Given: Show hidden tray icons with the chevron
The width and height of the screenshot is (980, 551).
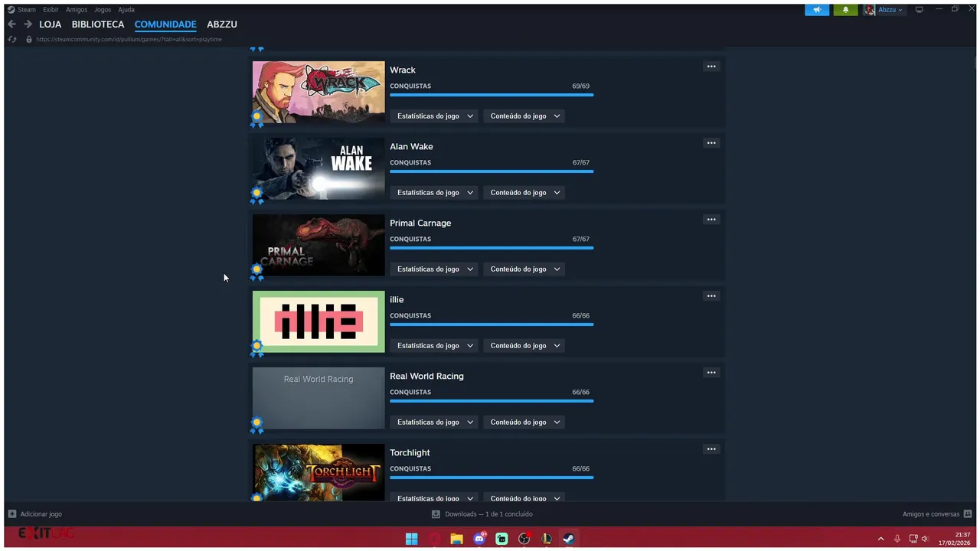Looking at the screenshot, I should [x=880, y=539].
